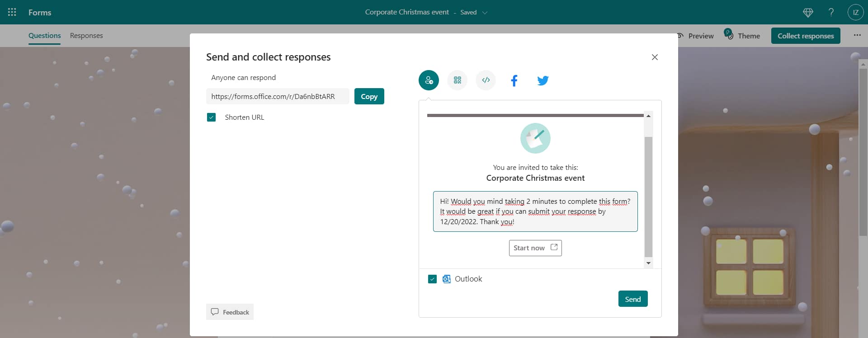Image resolution: width=868 pixels, height=338 pixels.
Task: Select the embed code icon
Action: (486, 80)
